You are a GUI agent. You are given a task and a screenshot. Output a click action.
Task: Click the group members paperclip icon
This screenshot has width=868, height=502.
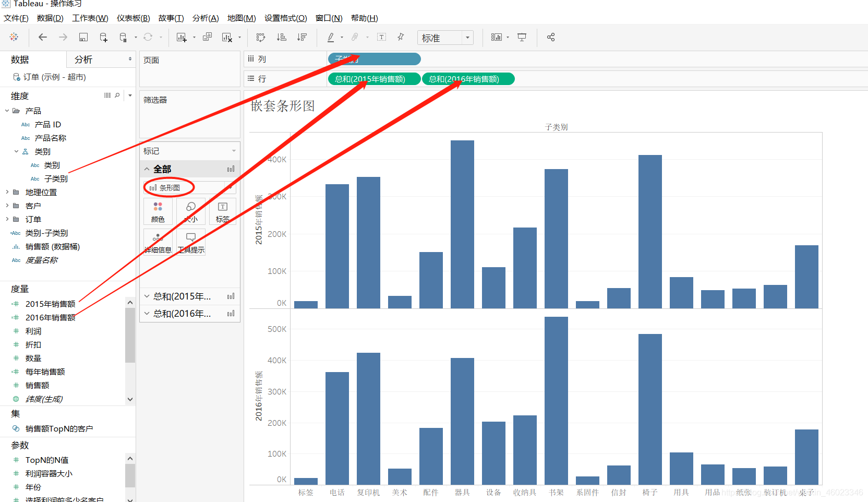click(x=355, y=37)
